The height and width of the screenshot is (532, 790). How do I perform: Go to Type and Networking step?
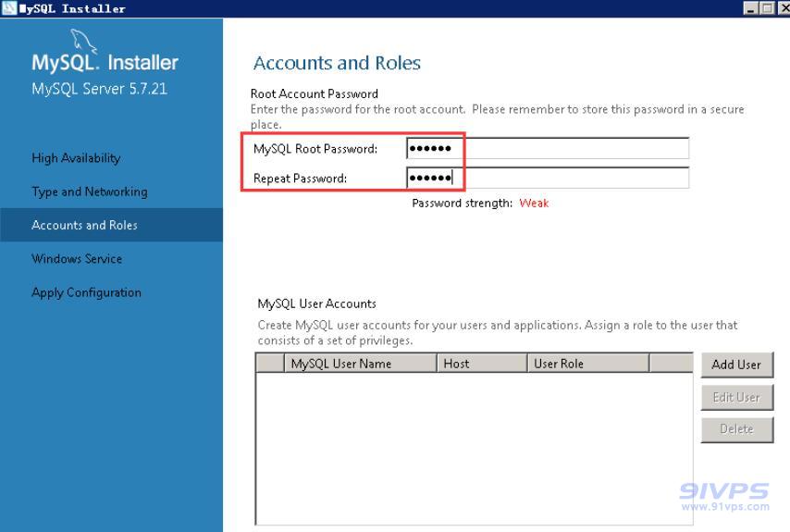click(x=90, y=192)
